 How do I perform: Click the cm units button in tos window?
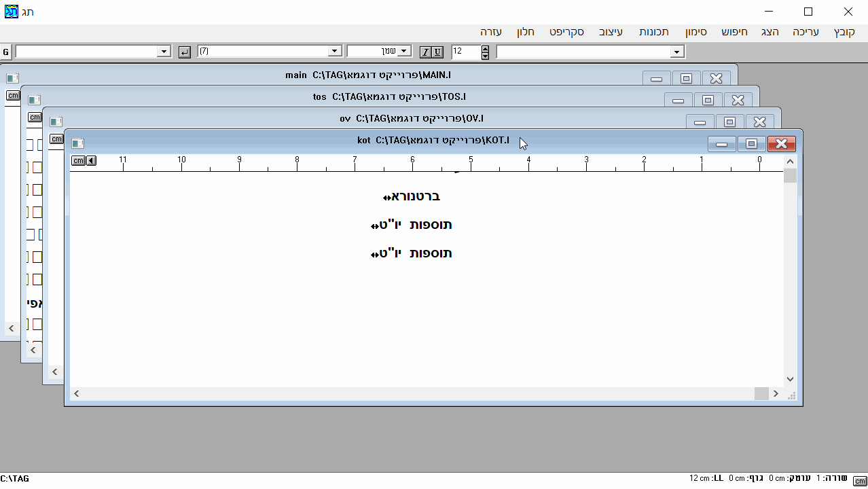pyautogui.click(x=35, y=117)
